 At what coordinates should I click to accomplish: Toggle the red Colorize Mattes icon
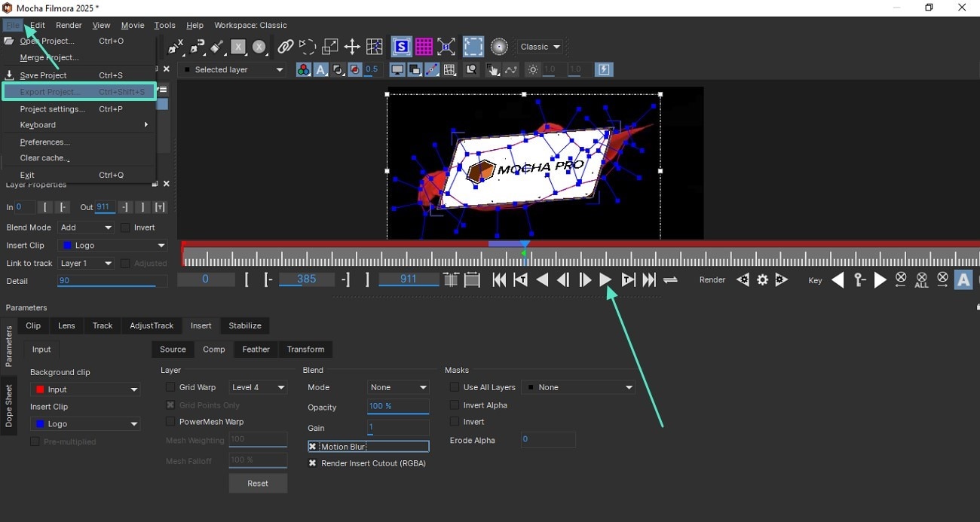click(355, 69)
